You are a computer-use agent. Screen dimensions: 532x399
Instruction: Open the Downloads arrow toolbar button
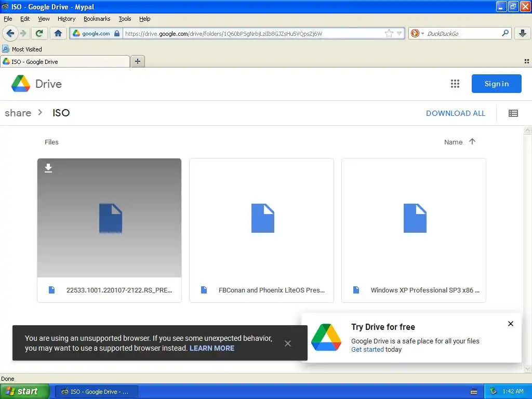click(x=523, y=33)
